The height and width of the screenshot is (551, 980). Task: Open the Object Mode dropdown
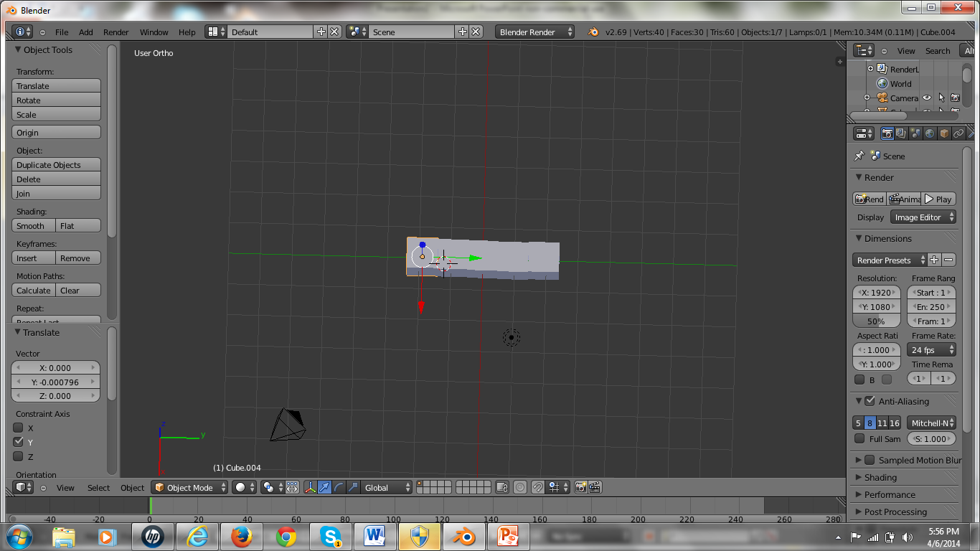tap(189, 487)
